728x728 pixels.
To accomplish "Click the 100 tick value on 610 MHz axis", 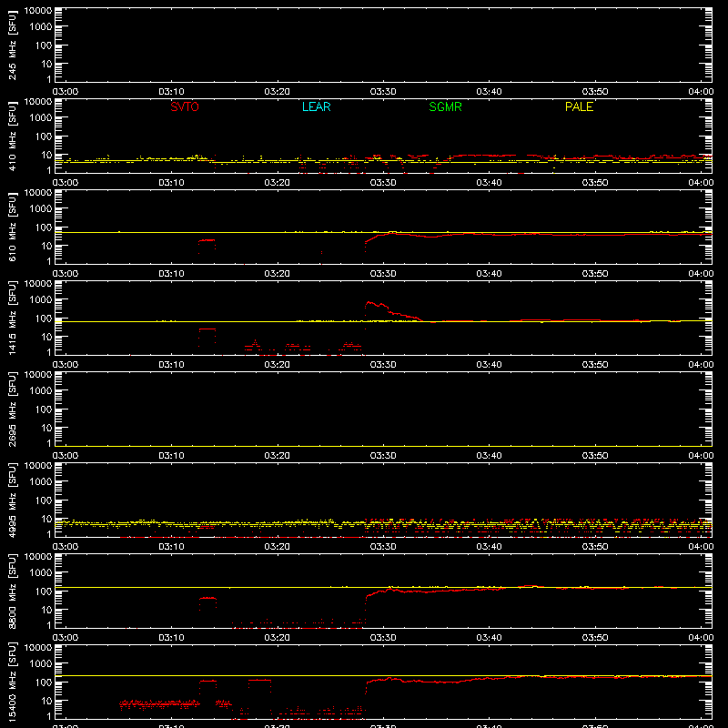I will [x=44, y=227].
